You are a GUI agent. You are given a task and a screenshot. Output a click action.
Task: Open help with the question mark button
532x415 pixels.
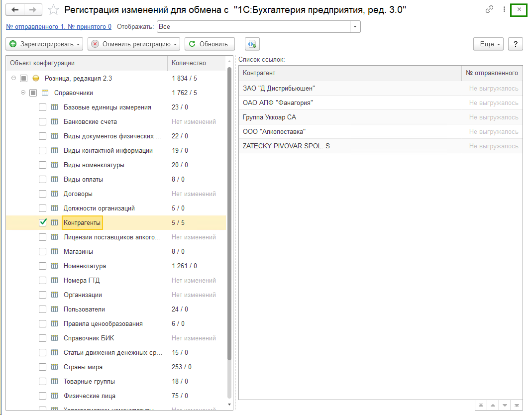pos(516,44)
